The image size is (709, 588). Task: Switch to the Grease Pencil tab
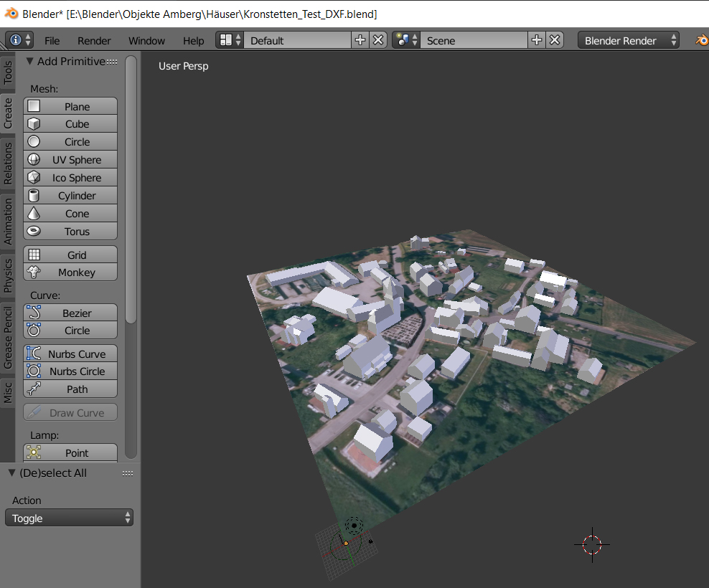click(x=8, y=338)
